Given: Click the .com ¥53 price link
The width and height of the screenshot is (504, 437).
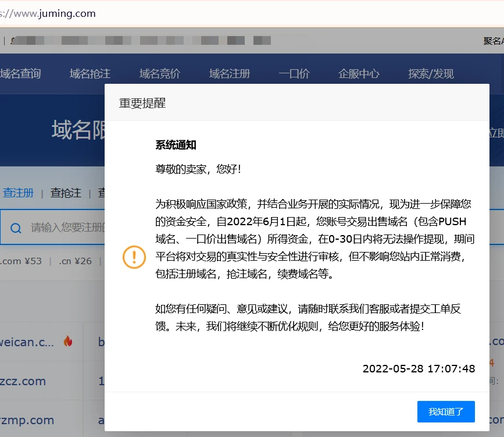Looking at the screenshot, I should click(22, 261).
